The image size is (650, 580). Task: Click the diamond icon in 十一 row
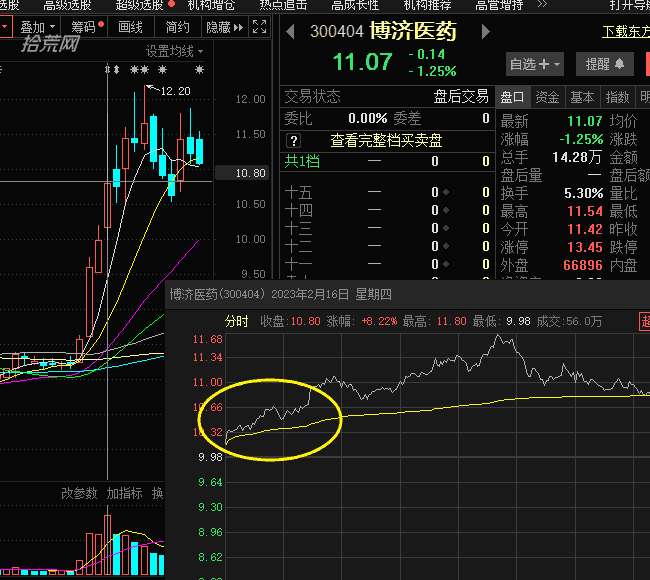coord(446,264)
